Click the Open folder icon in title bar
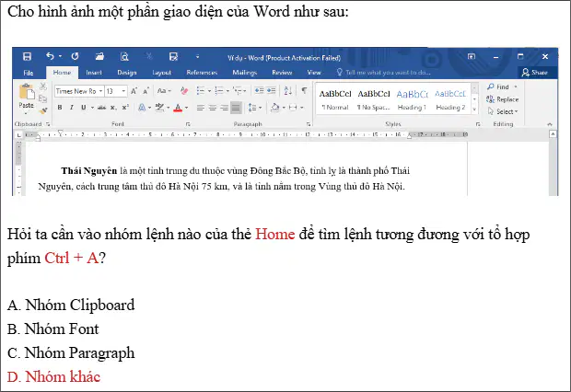571x392 pixels. point(99,56)
